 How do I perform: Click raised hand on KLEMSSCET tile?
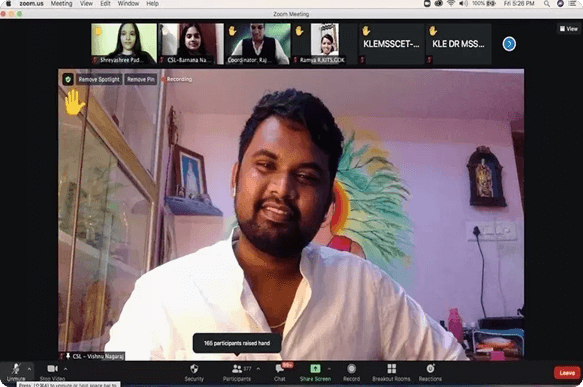[x=366, y=30]
